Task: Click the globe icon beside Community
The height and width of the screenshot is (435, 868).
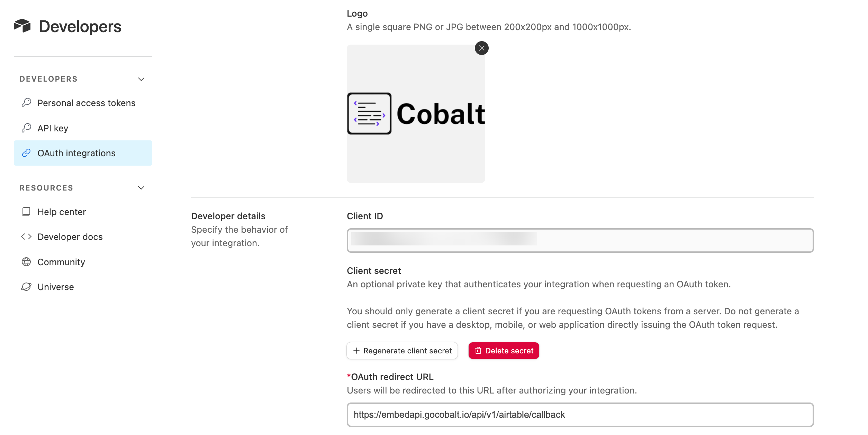Action: coord(26,262)
